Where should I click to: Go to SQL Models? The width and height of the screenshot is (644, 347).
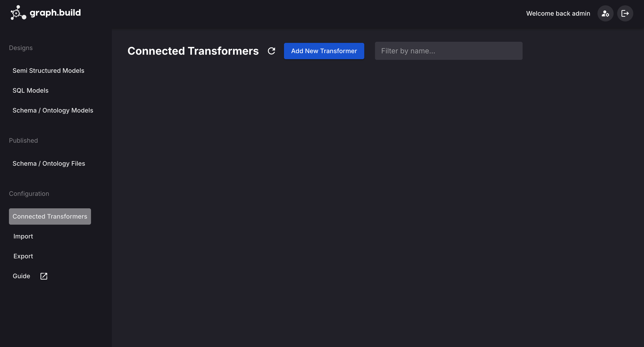[x=31, y=90]
